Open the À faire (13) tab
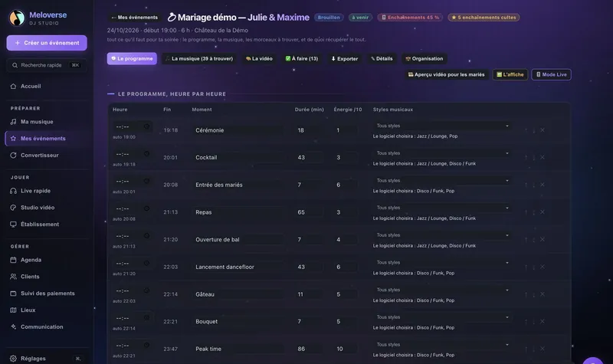Screen dimensions: 613x364 (x=301, y=59)
